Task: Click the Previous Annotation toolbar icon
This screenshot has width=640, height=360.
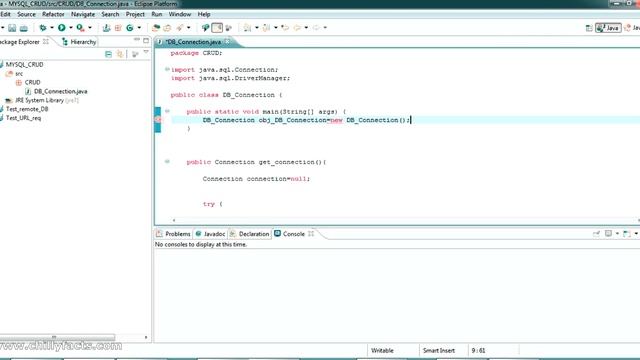Action: pos(267,28)
